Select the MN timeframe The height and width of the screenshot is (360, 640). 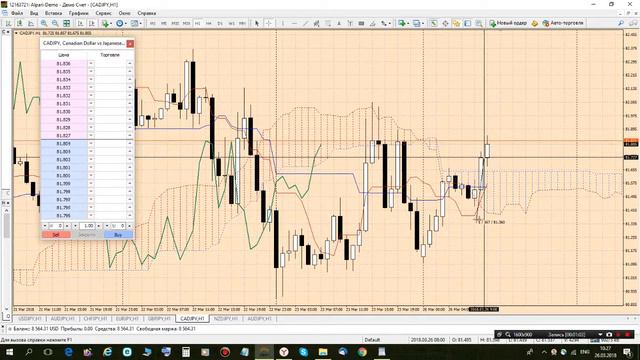coord(242,23)
